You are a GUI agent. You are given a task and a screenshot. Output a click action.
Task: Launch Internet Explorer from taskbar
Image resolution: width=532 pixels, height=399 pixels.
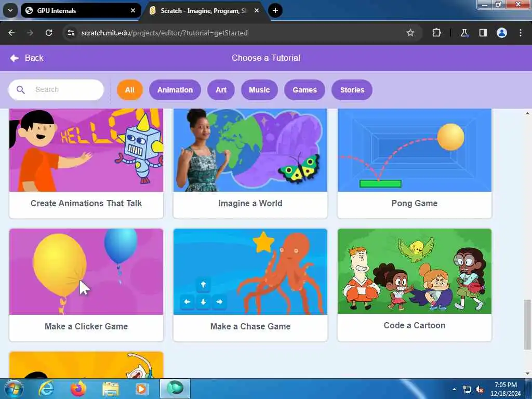(x=46, y=389)
